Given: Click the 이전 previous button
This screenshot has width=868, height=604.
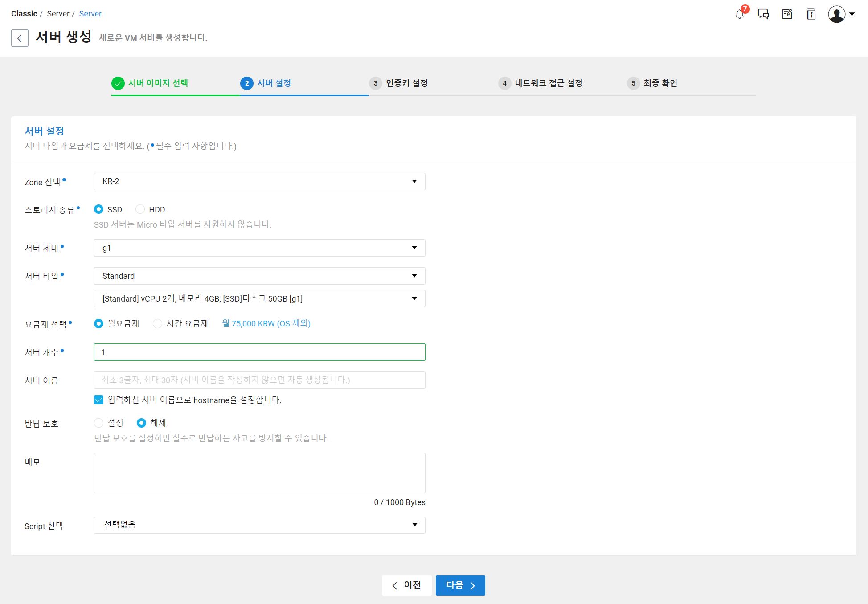Looking at the screenshot, I should [406, 585].
